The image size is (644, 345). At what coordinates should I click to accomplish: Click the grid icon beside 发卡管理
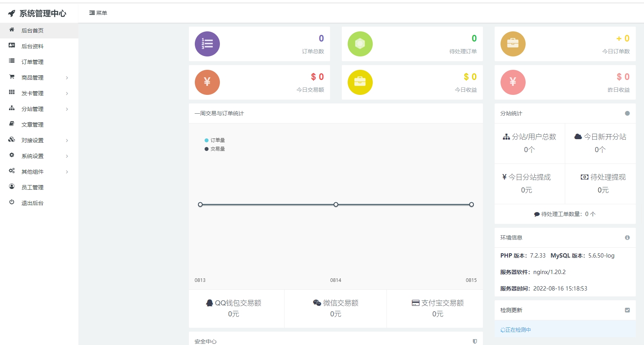12,93
